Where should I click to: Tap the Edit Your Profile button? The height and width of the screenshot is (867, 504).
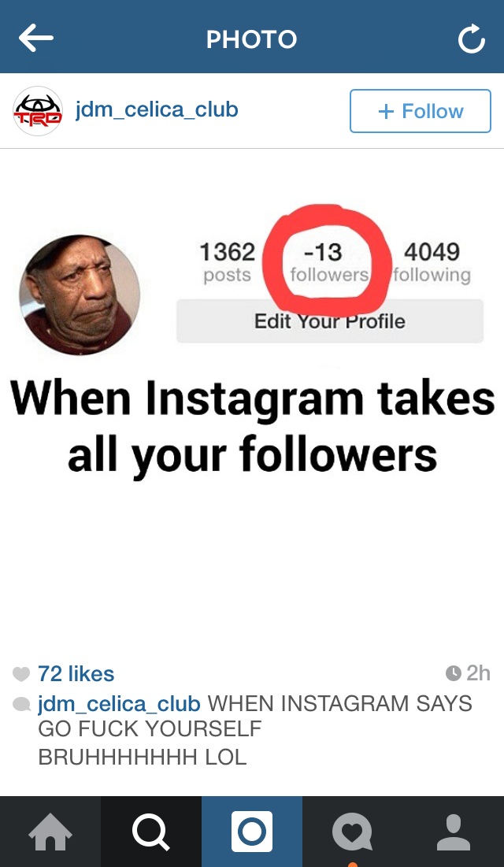330,321
